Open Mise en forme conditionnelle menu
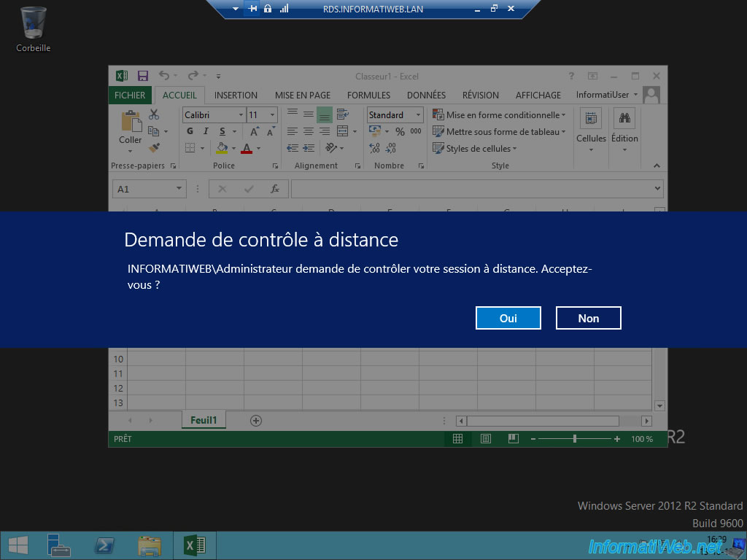747x560 pixels. [x=499, y=114]
